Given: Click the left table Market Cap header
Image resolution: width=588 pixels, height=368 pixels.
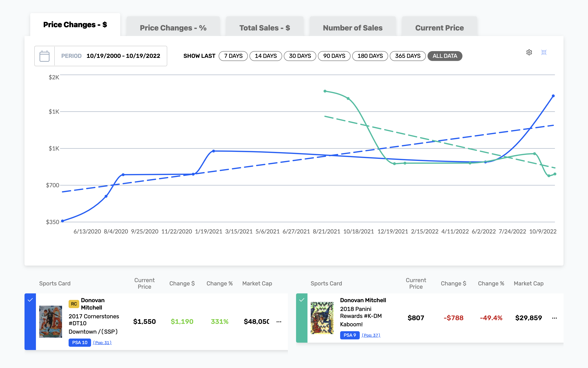Looking at the screenshot, I should tap(257, 284).
